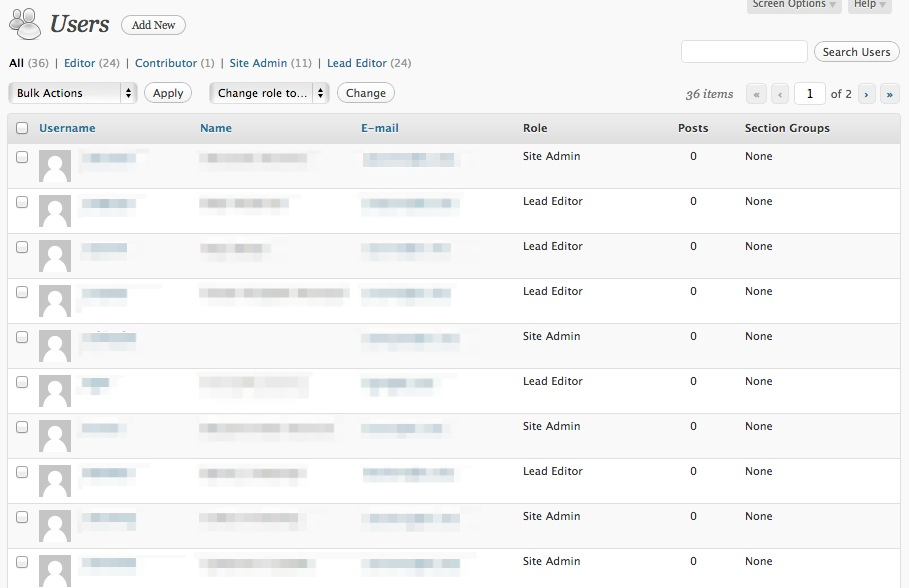
Task: Select all users with the header checkbox
Action: click(x=22, y=128)
